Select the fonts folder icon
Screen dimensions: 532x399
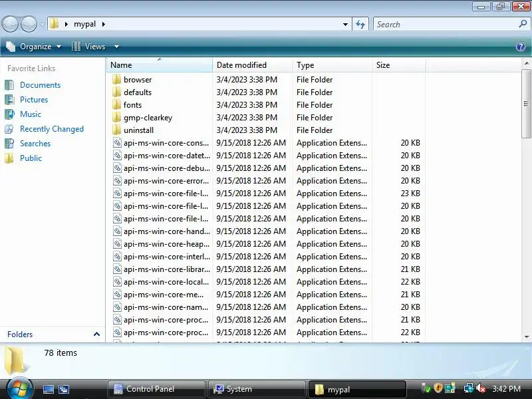tap(117, 104)
